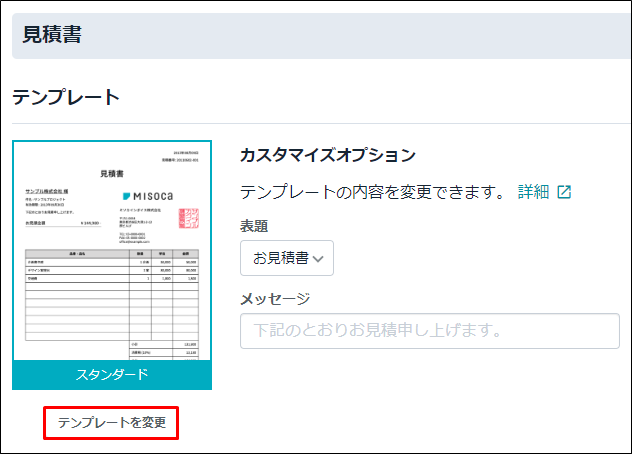The image size is (632, 454).
Task: Click the teal スタンダード label bar
Action: pos(111,374)
